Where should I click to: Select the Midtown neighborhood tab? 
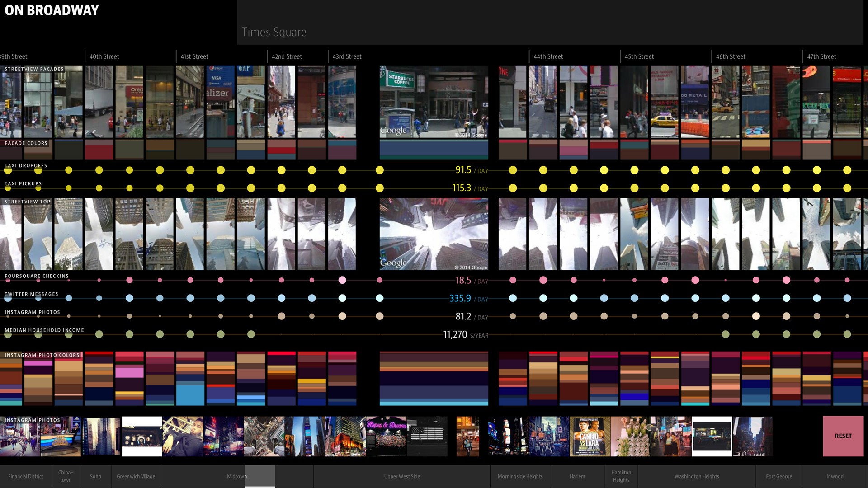236,476
